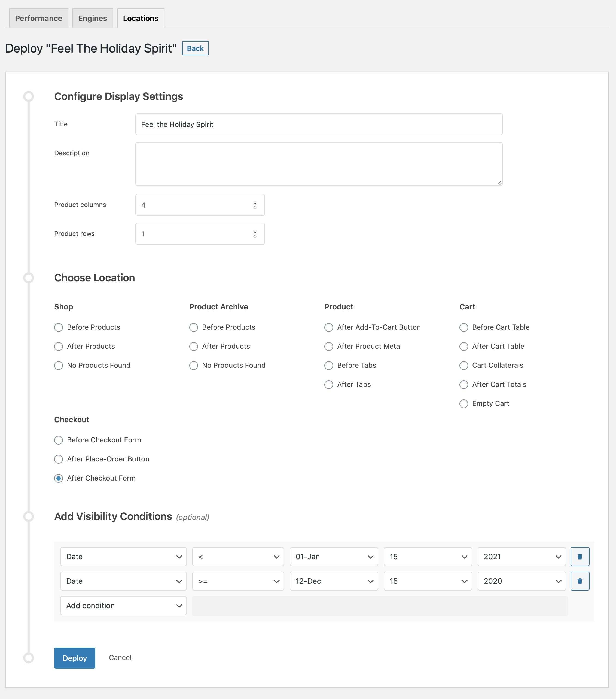Click the After Checkout Form radio
616x699 pixels.
pyautogui.click(x=59, y=478)
